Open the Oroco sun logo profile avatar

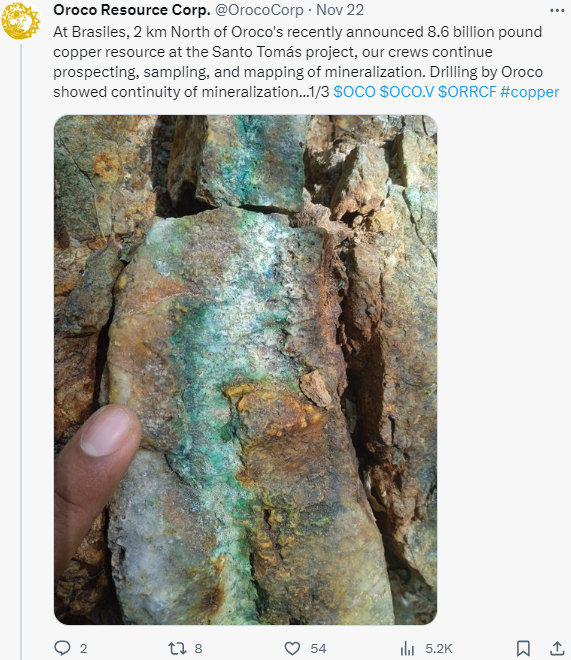tap(20, 19)
